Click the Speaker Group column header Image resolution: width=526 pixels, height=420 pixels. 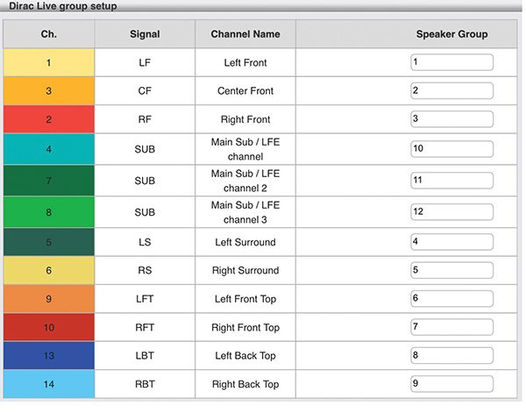click(x=451, y=34)
